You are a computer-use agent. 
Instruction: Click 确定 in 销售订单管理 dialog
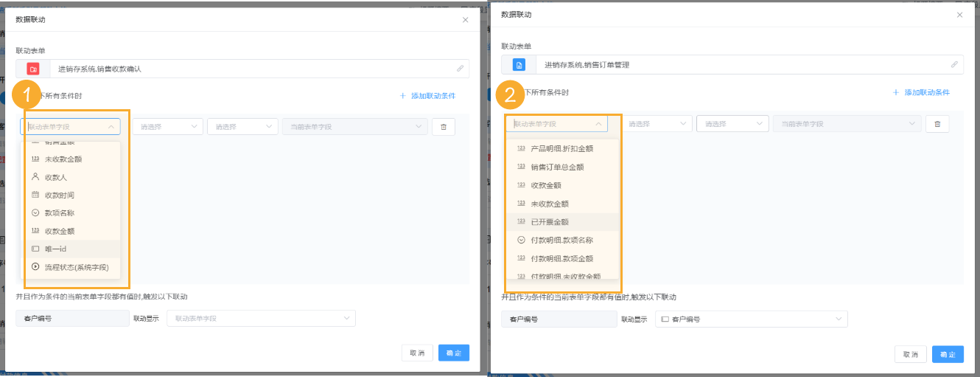pyautogui.click(x=948, y=354)
